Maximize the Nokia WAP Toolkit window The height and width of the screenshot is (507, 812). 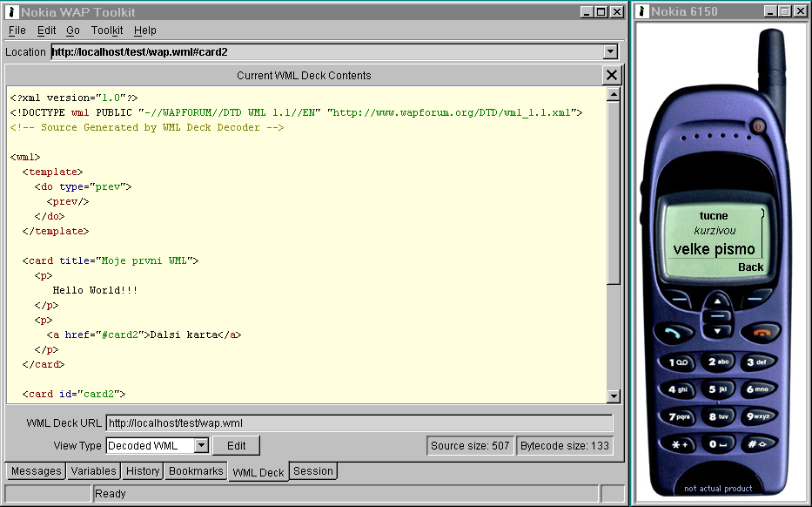point(601,11)
